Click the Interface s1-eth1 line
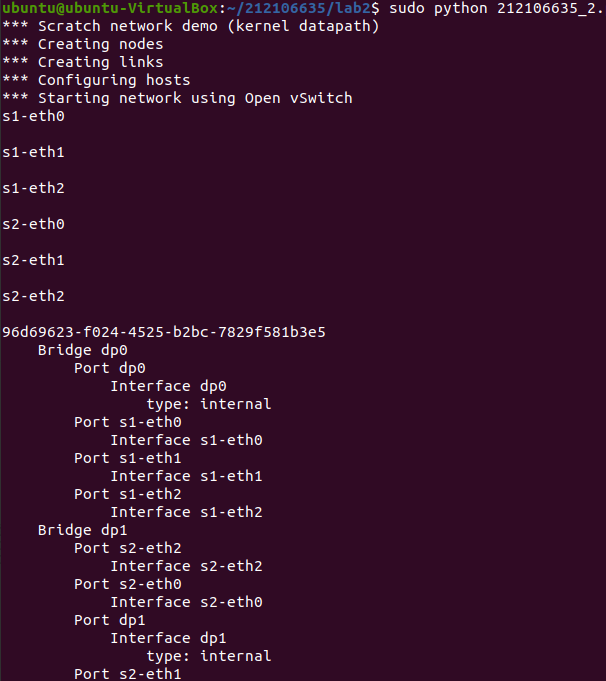This screenshot has height=681, width=606. pos(186,476)
